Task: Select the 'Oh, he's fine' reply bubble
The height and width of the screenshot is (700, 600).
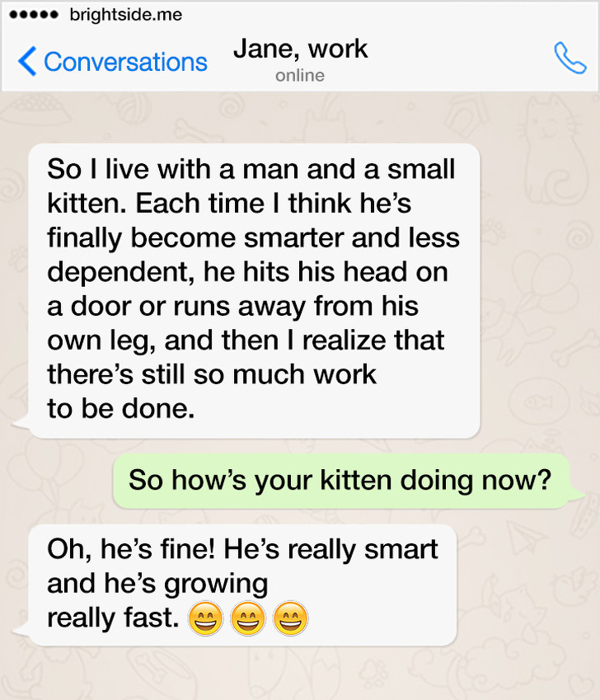Action: point(242,585)
